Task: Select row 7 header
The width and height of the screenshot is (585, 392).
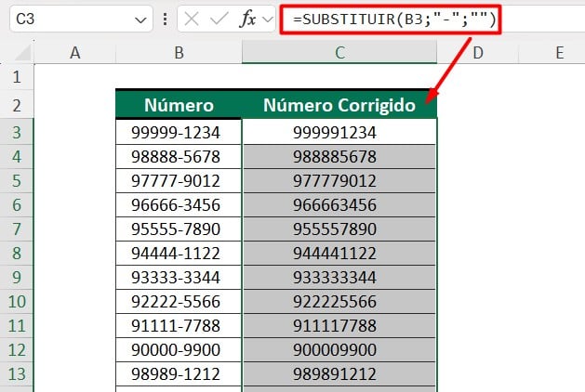Action: [17, 229]
